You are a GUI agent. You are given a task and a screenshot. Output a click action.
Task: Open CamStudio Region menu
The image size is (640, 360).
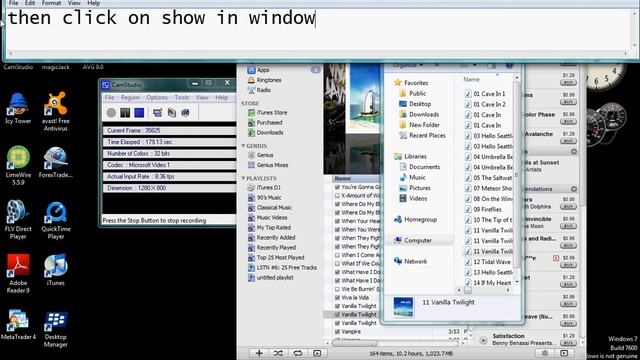130,98
